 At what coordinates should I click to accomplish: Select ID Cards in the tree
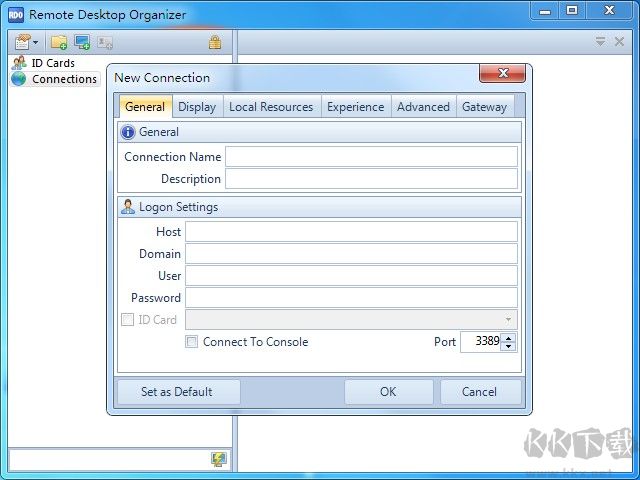pos(52,63)
